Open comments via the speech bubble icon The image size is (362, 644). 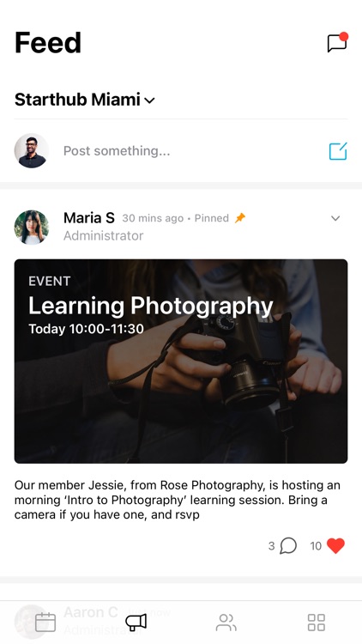[288, 546]
